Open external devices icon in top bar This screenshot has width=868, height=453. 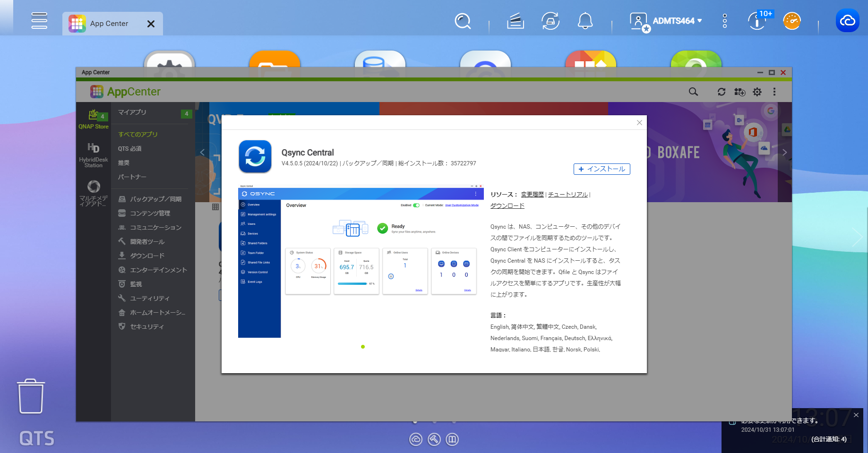[x=550, y=21]
